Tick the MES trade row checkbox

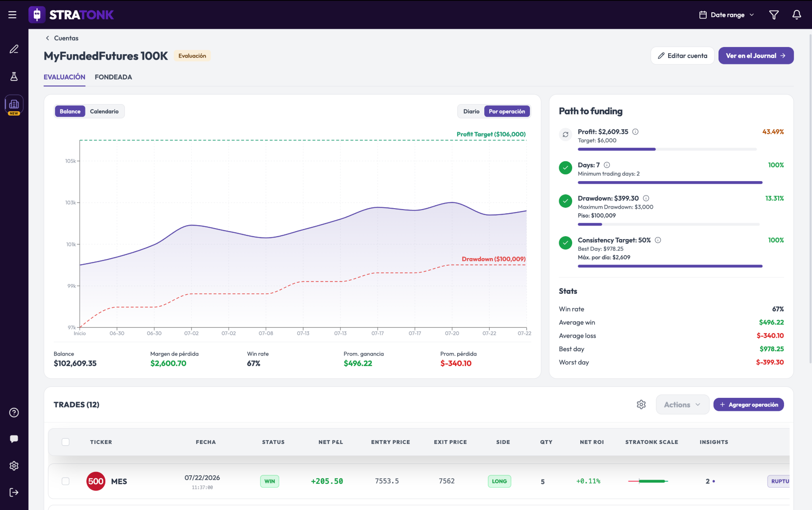[x=66, y=481]
